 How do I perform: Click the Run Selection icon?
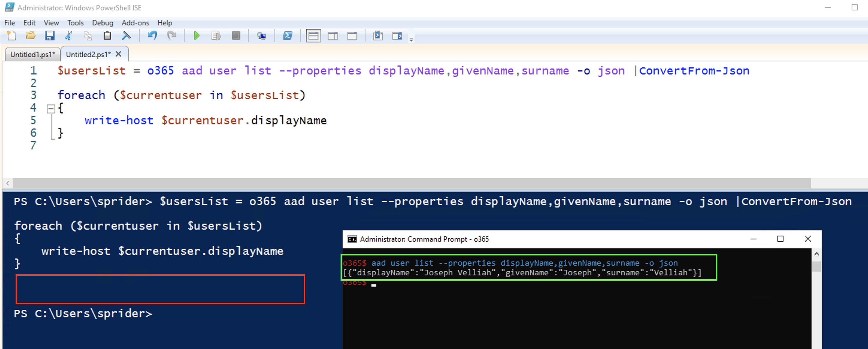tap(216, 36)
